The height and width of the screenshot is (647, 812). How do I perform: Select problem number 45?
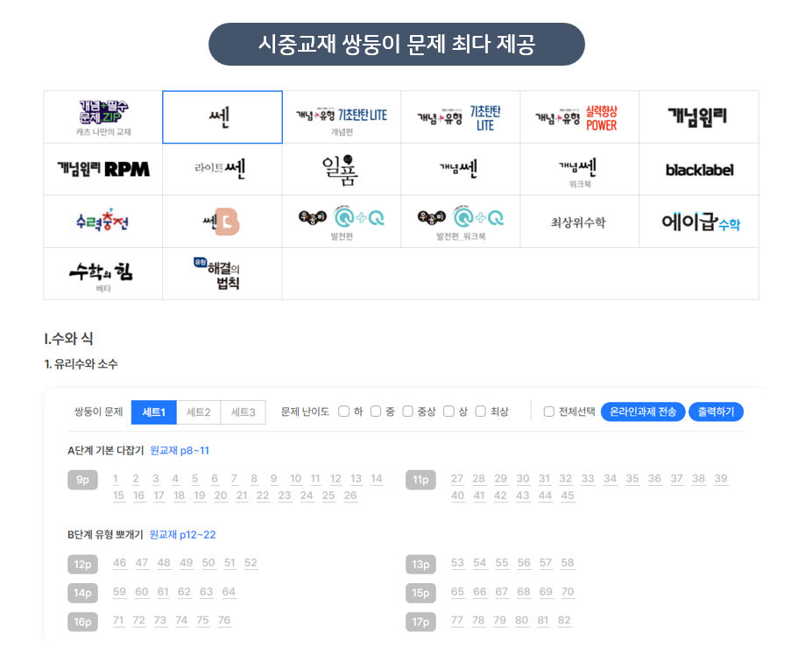568,496
